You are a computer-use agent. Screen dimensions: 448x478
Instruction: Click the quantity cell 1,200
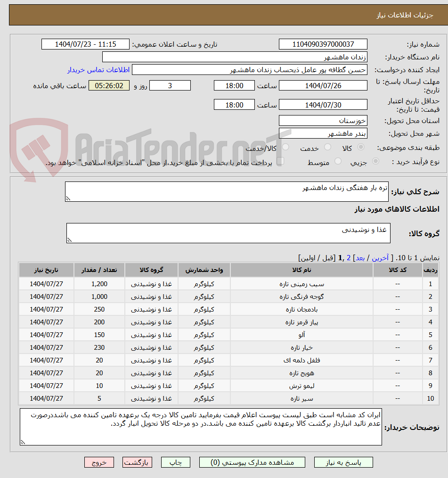click(99, 284)
